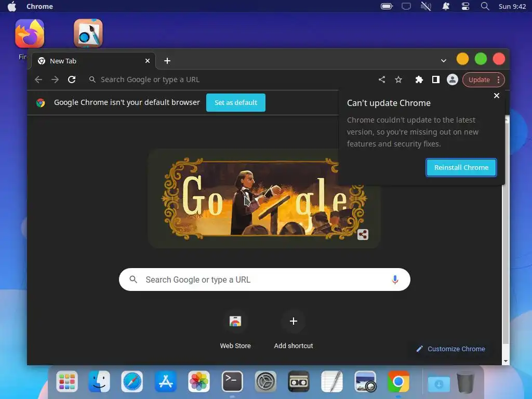
Task: Open Terminal from the dock
Action: (x=232, y=381)
